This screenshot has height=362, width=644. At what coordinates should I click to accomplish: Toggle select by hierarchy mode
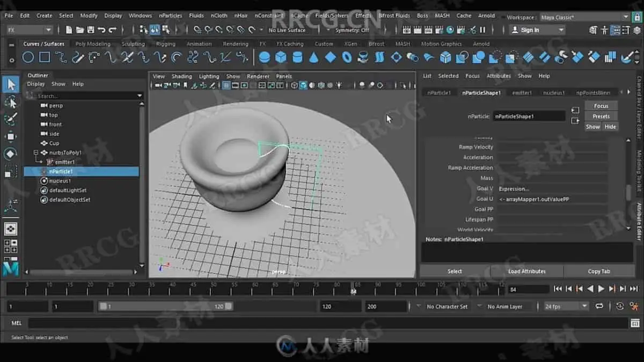coord(143,30)
